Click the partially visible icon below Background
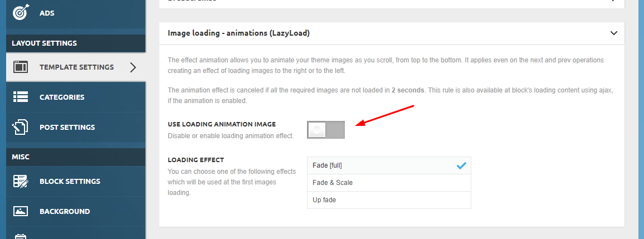The width and height of the screenshot is (644, 239). 21,236
